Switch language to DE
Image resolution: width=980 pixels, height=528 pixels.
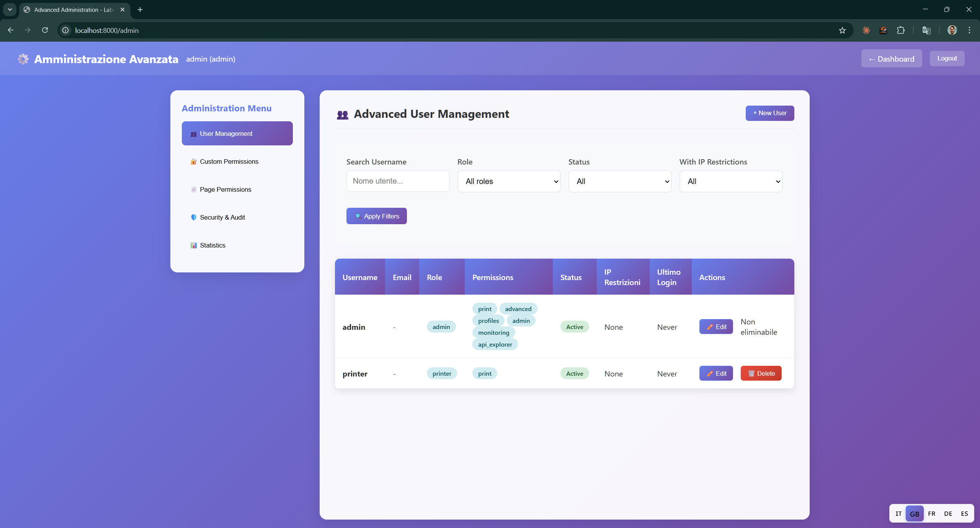click(x=948, y=513)
